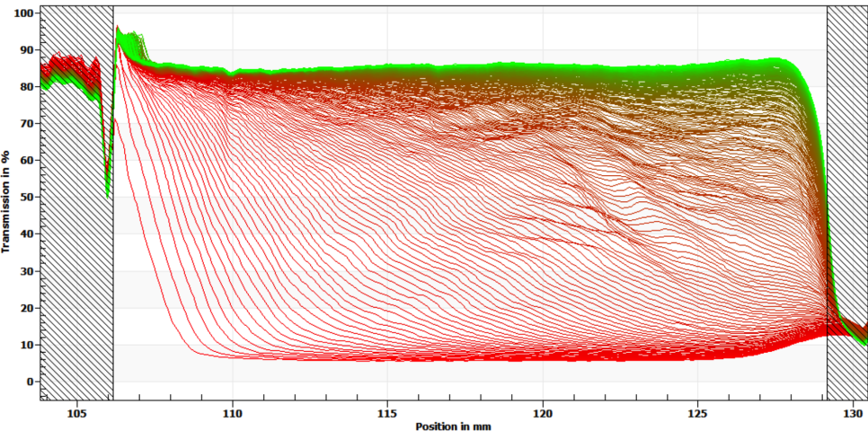Click the left hatched excluded region
Image resolution: width=868 pixels, height=440 pixels.
[x=75, y=269]
